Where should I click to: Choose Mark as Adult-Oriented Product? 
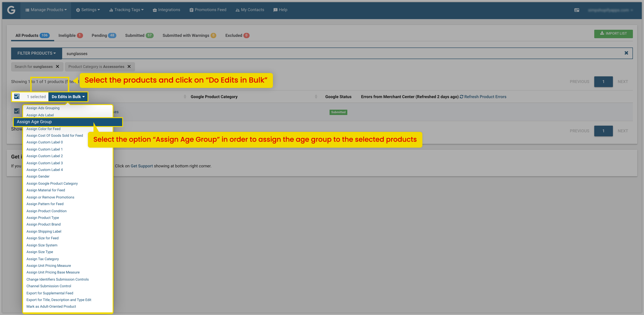point(51,307)
